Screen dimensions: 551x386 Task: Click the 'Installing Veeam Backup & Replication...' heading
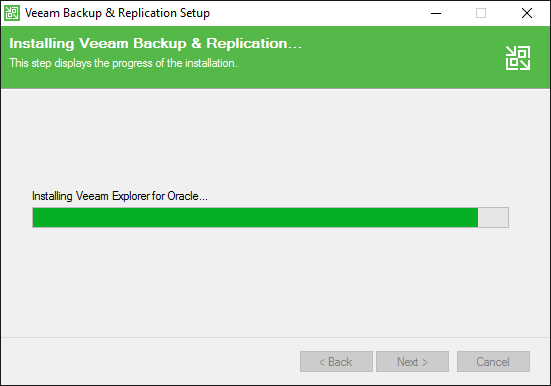155,43
